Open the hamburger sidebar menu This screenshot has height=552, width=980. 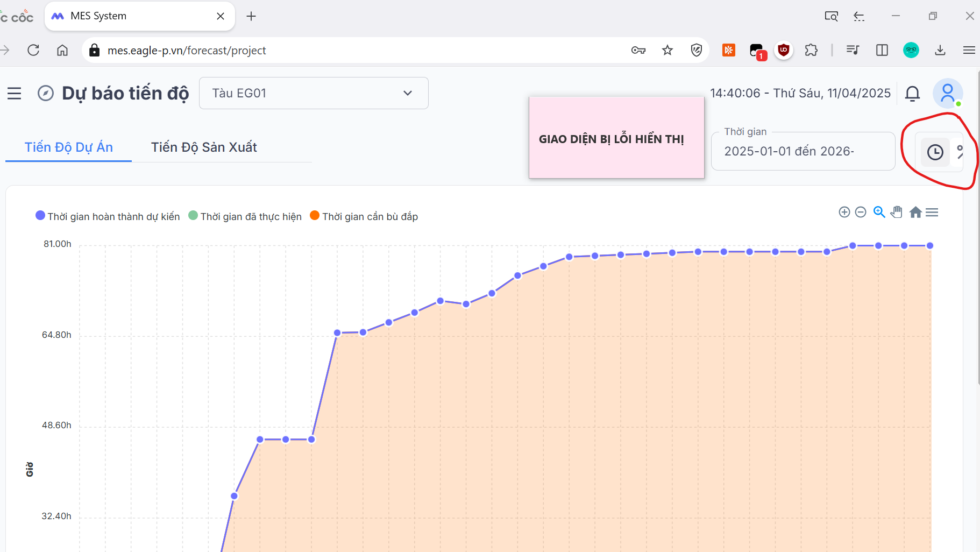[x=15, y=94]
